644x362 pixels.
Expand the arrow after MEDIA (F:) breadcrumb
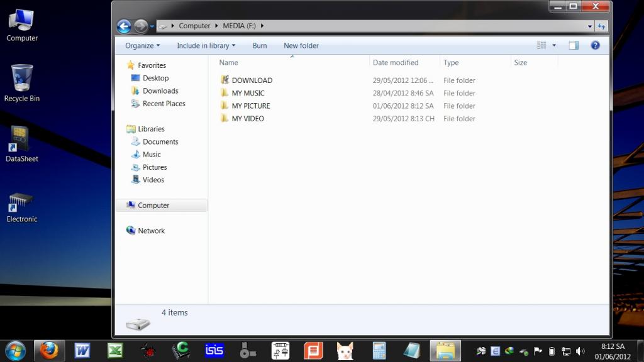262,25
